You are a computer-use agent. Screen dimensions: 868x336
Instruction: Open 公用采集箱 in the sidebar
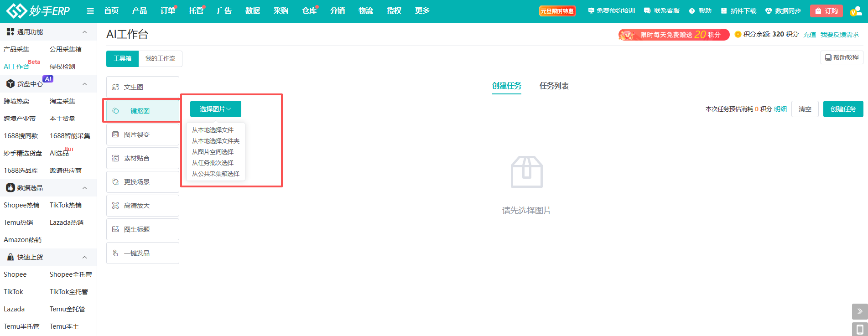[x=66, y=49]
